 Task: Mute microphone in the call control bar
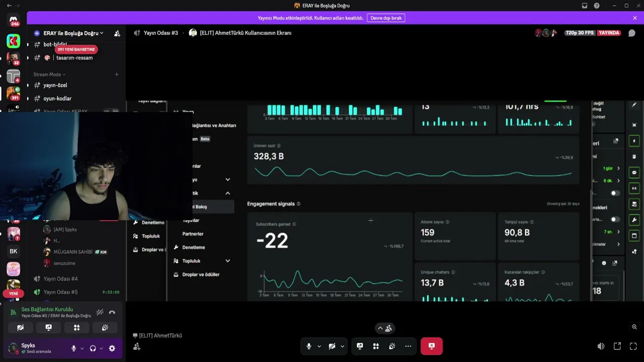pyautogui.click(x=309, y=346)
